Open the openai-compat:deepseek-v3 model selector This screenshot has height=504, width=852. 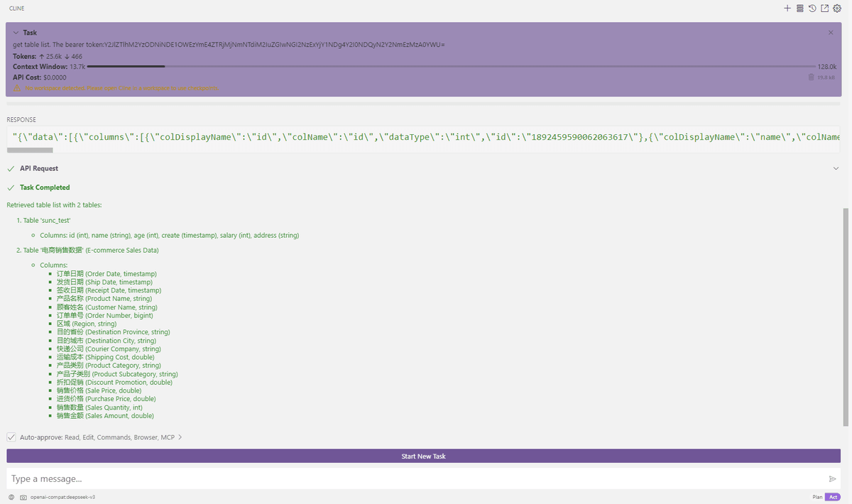point(62,497)
